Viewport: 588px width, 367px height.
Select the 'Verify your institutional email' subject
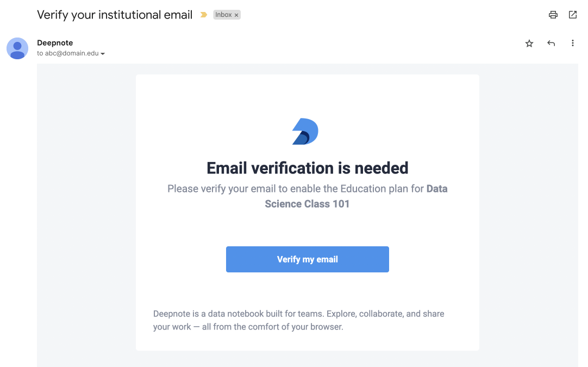click(x=115, y=15)
